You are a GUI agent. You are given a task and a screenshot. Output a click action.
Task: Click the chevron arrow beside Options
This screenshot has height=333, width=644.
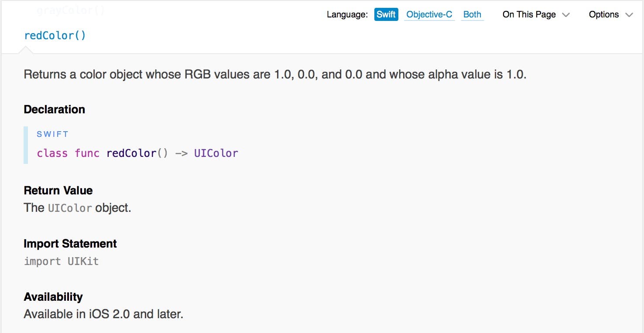629,15
